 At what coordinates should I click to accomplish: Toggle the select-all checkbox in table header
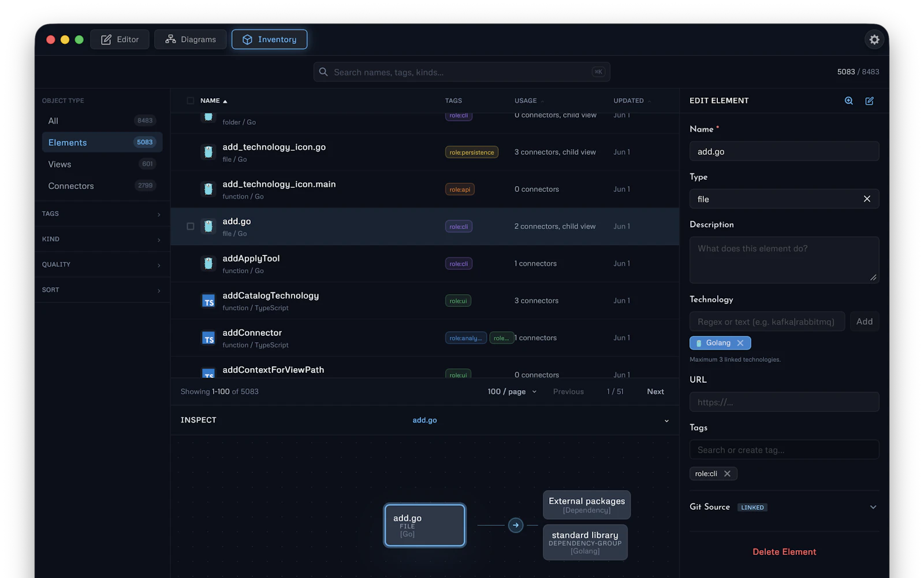[190, 101]
